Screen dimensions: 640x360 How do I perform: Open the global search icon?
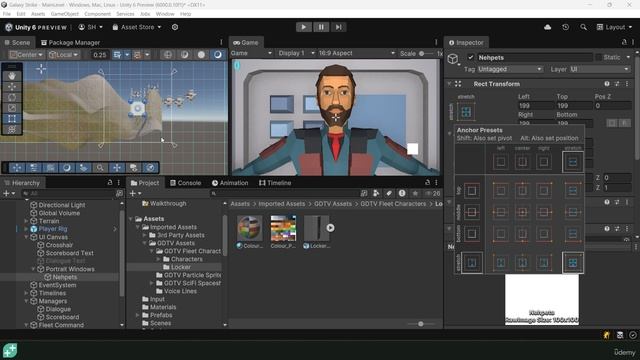pyautogui.click(x=583, y=27)
